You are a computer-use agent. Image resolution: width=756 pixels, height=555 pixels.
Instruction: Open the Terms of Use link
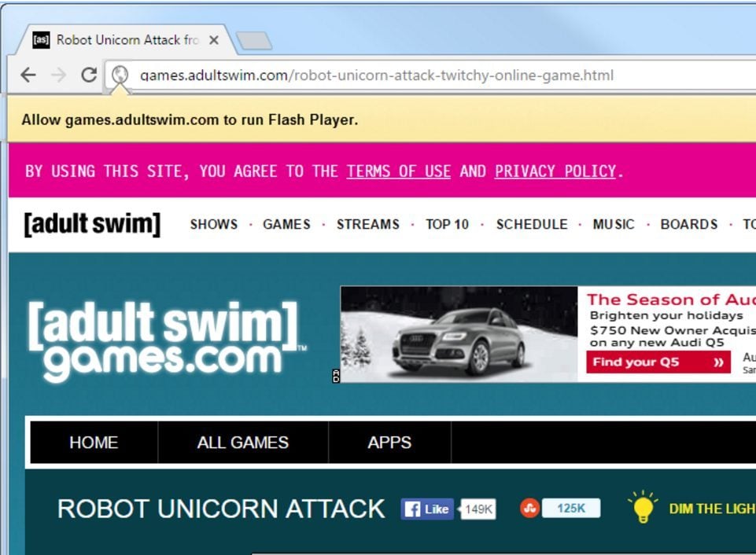point(398,171)
